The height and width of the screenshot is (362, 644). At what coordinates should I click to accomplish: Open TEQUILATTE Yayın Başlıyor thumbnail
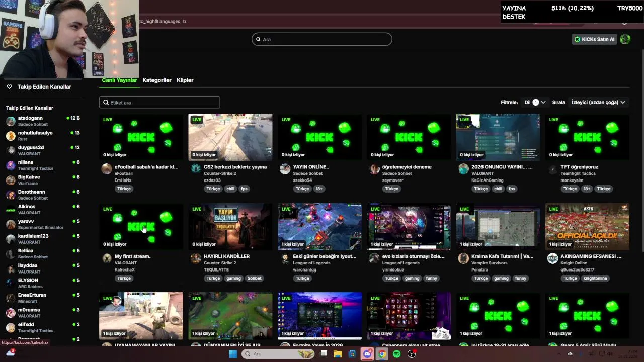[230, 226]
